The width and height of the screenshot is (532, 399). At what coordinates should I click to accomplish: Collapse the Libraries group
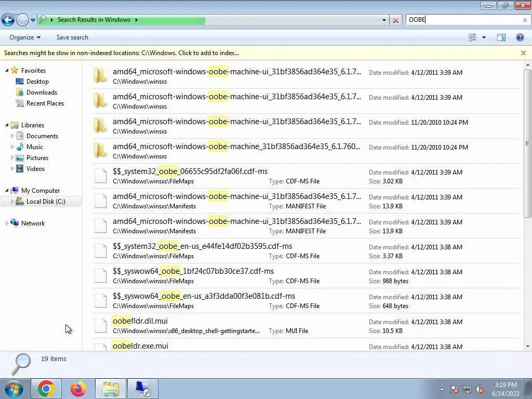tap(7, 125)
